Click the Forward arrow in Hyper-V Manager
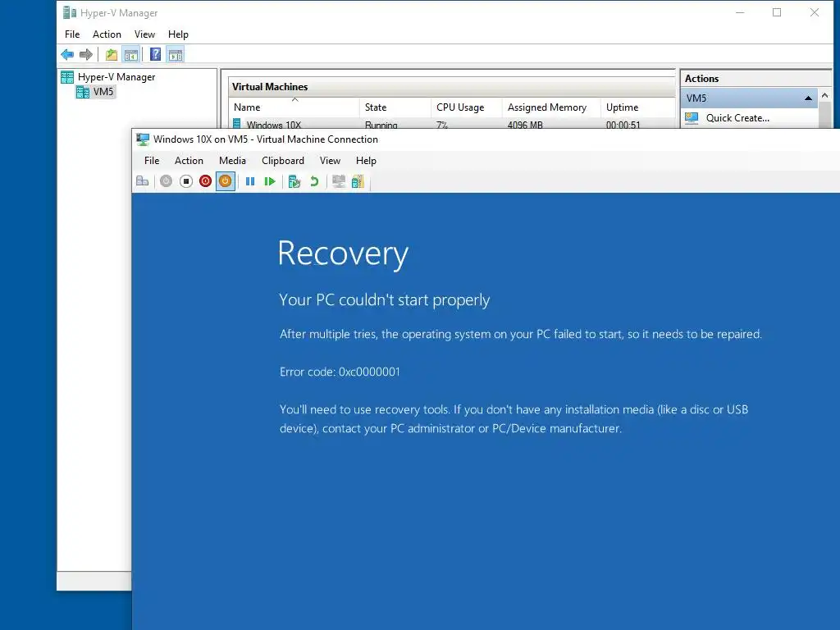This screenshot has height=630, width=840. (x=85, y=54)
